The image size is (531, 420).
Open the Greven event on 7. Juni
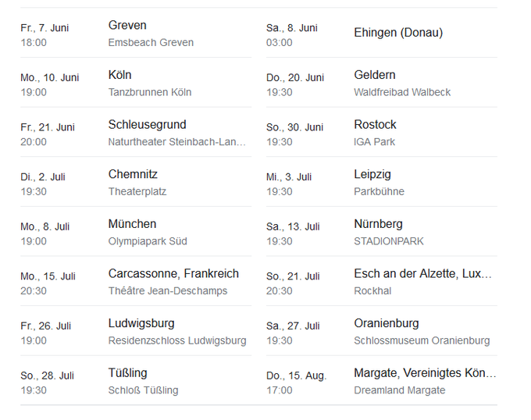[x=127, y=26]
